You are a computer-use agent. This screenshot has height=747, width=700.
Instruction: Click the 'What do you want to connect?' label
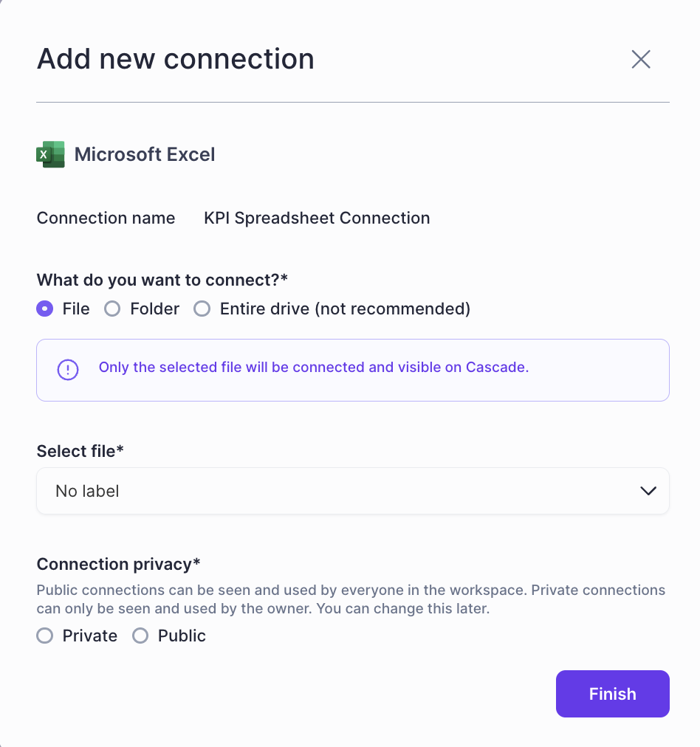[162, 280]
